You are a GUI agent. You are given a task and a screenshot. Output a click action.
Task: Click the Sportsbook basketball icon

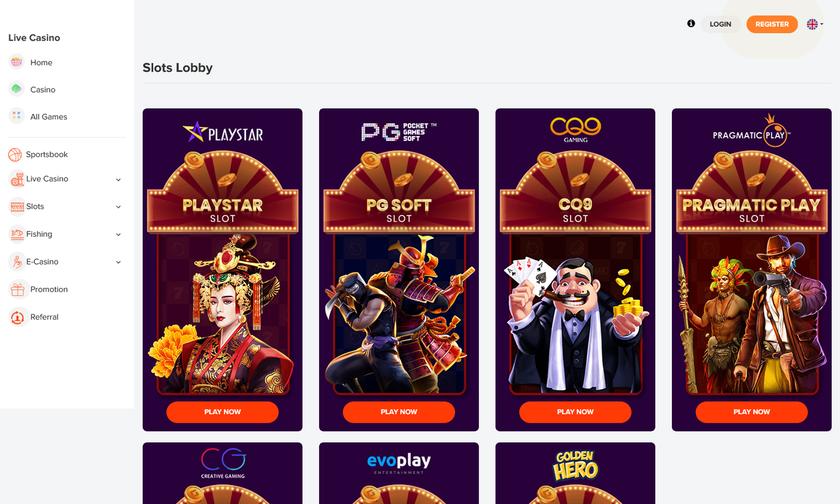click(15, 154)
